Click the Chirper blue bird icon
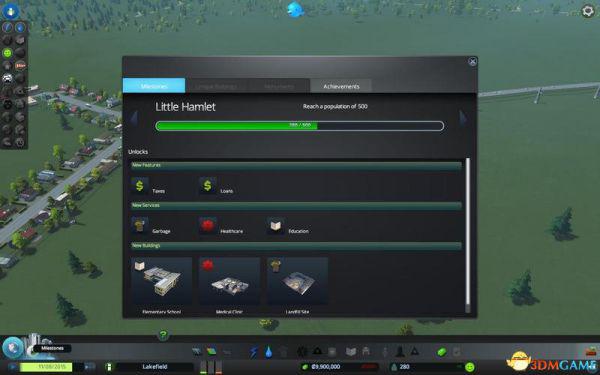The image size is (600, 375). (x=295, y=9)
